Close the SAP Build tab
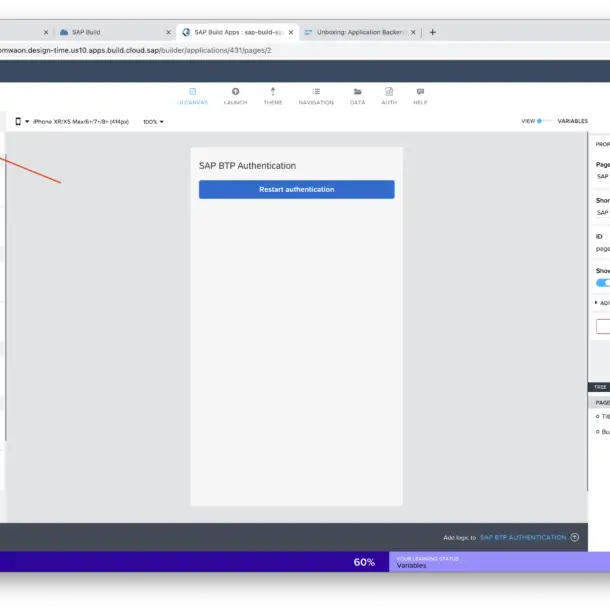 click(x=168, y=32)
